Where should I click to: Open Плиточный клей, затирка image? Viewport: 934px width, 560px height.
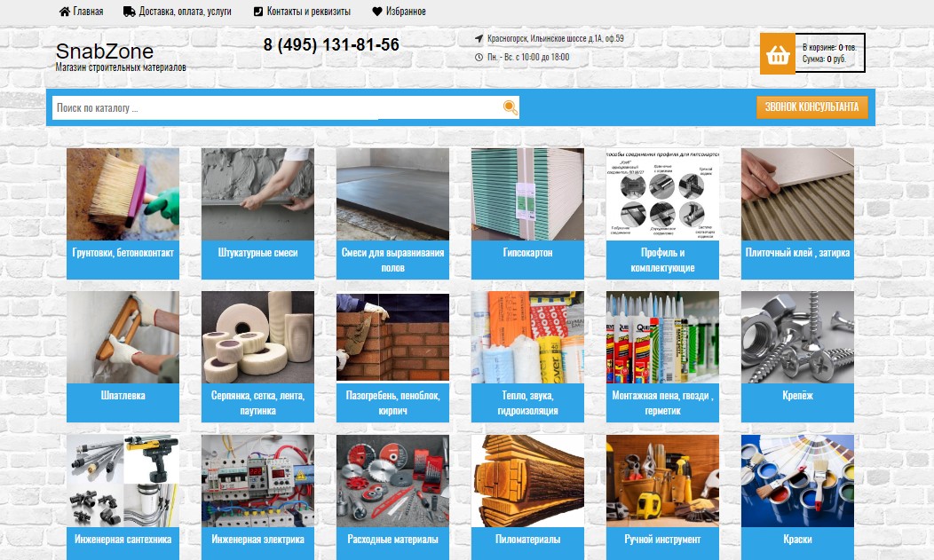coord(797,194)
